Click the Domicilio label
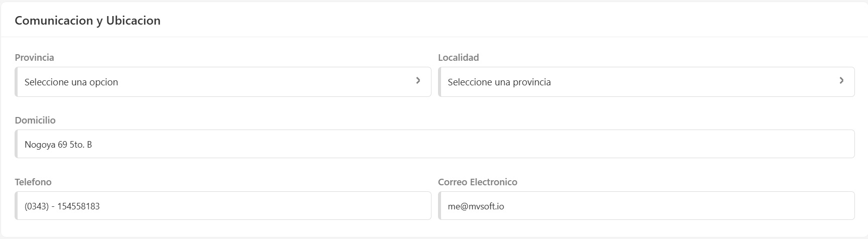 pos(35,121)
